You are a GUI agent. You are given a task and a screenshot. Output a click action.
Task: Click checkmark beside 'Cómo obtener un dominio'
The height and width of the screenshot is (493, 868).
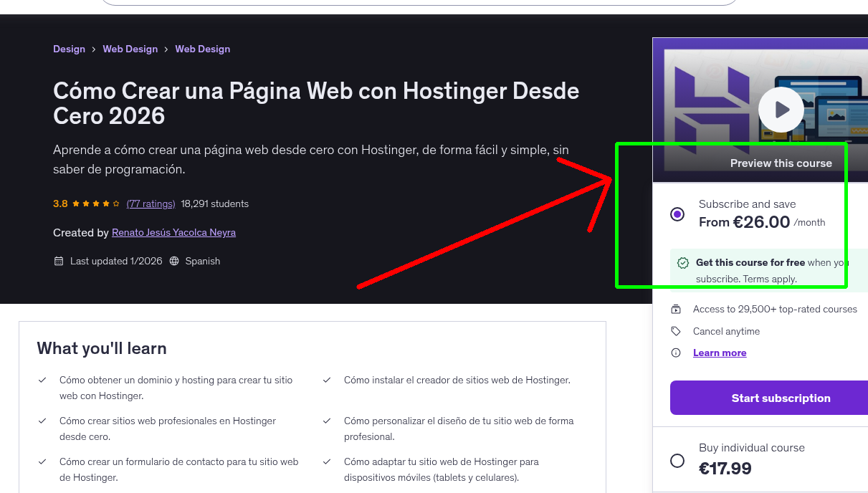42,380
